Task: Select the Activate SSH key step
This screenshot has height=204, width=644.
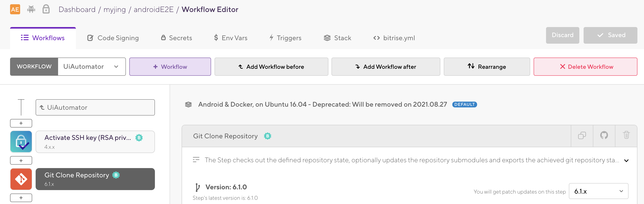Action: (95, 141)
